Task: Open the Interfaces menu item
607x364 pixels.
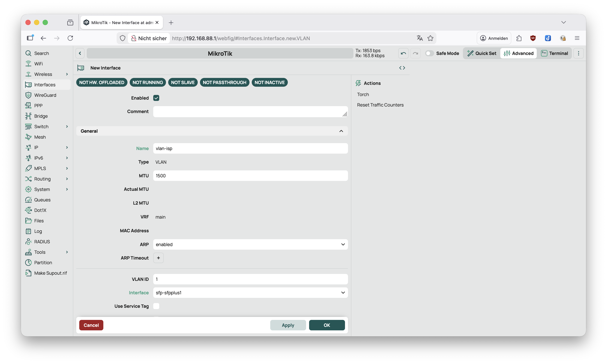Action: pyautogui.click(x=47, y=85)
